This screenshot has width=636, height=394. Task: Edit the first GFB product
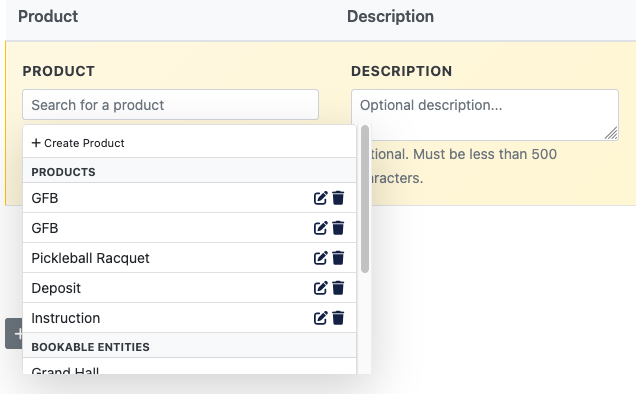tap(320, 198)
